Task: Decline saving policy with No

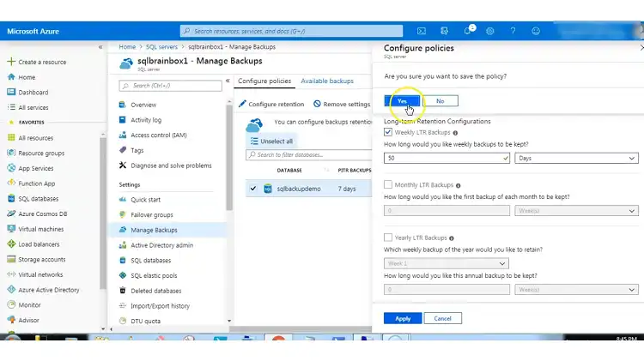Action: click(x=440, y=101)
